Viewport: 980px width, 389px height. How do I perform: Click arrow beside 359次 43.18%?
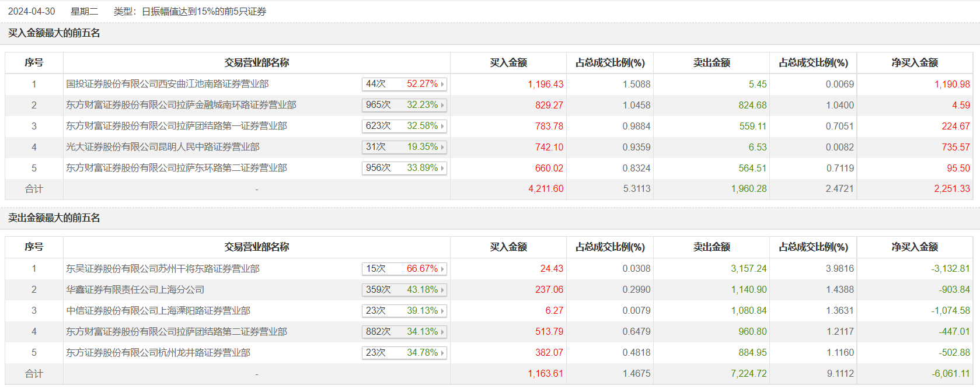coord(442,290)
